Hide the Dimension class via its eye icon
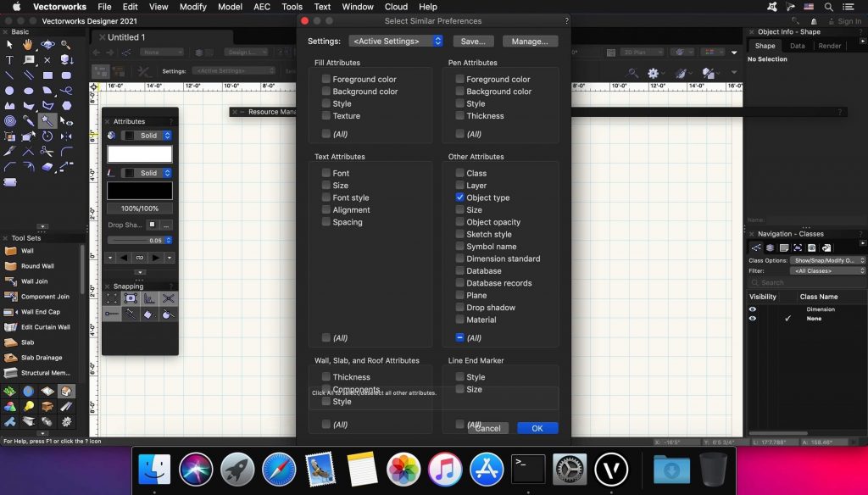868x495 pixels. (754, 309)
